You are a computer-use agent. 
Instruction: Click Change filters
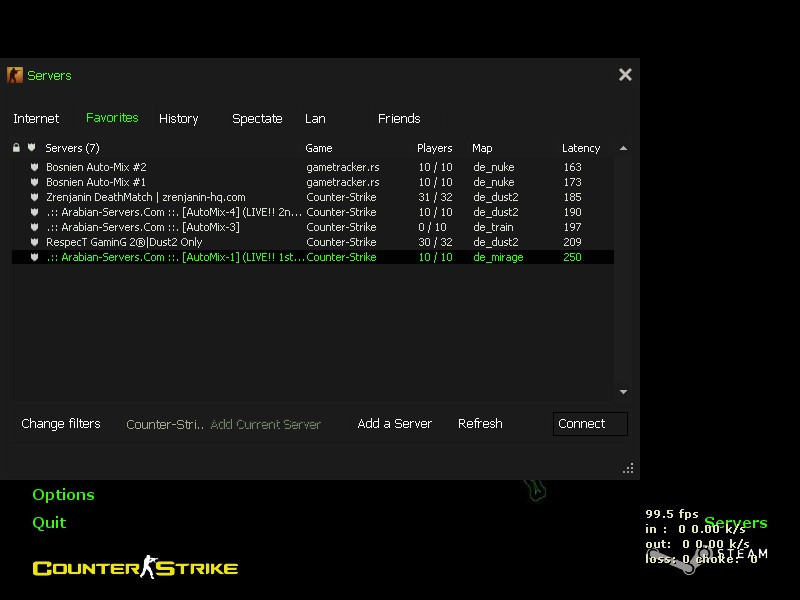61,424
